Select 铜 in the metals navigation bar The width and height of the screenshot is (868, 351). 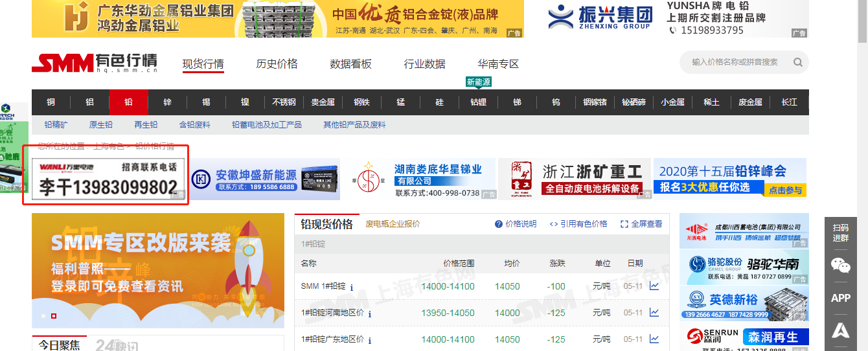(51, 102)
